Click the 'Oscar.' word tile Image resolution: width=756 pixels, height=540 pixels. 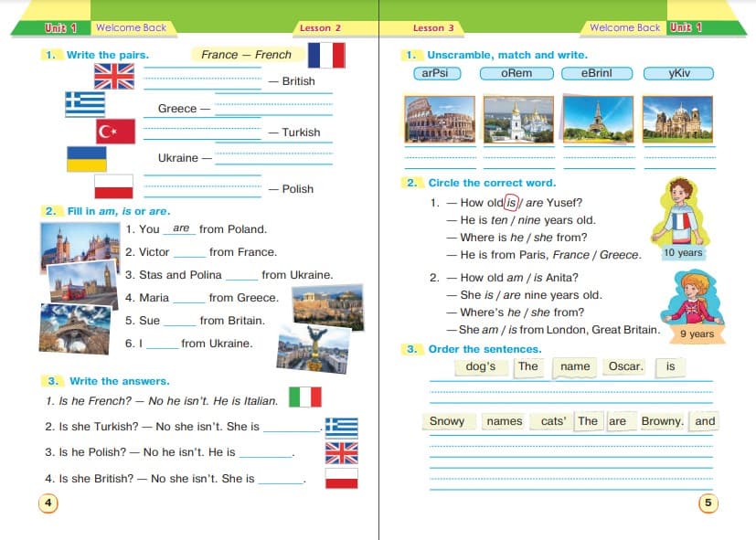click(x=626, y=366)
